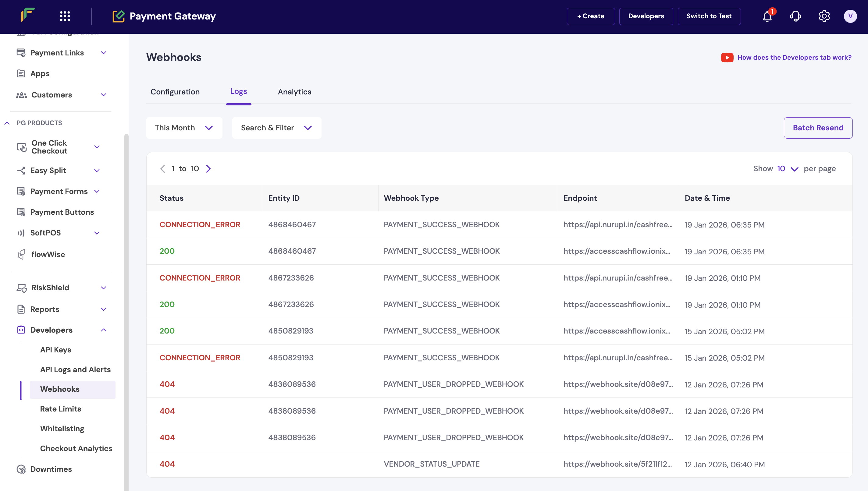The width and height of the screenshot is (868, 491).
Task: Click the user avatar V icon
Action: (850, 16)
